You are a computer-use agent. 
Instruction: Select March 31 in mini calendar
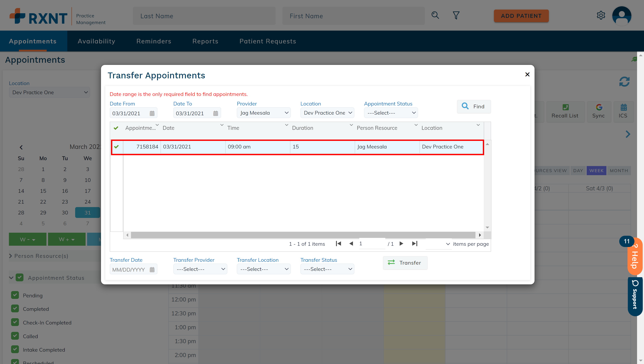point(88,212)
